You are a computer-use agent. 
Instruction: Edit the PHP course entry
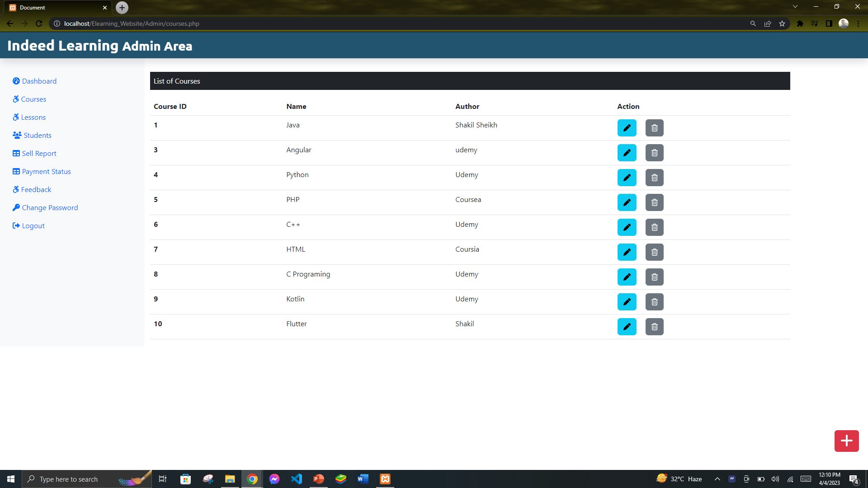(x=627, y=202)
